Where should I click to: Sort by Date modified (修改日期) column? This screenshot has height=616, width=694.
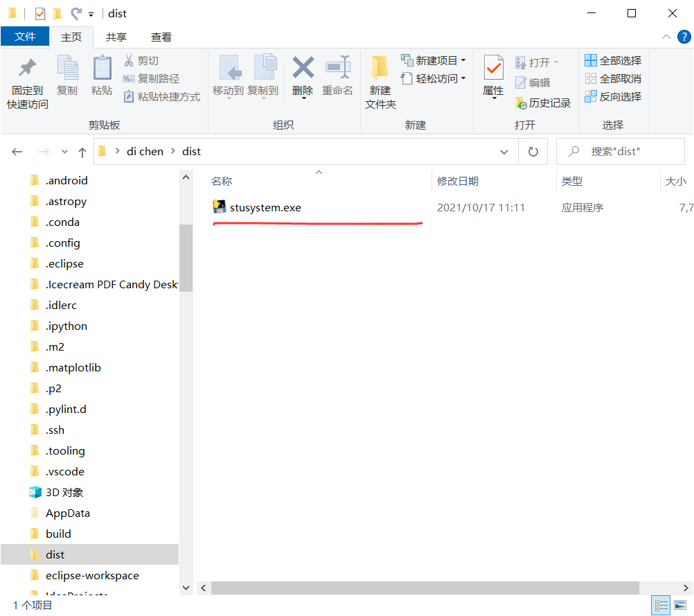tap(458, 181)
